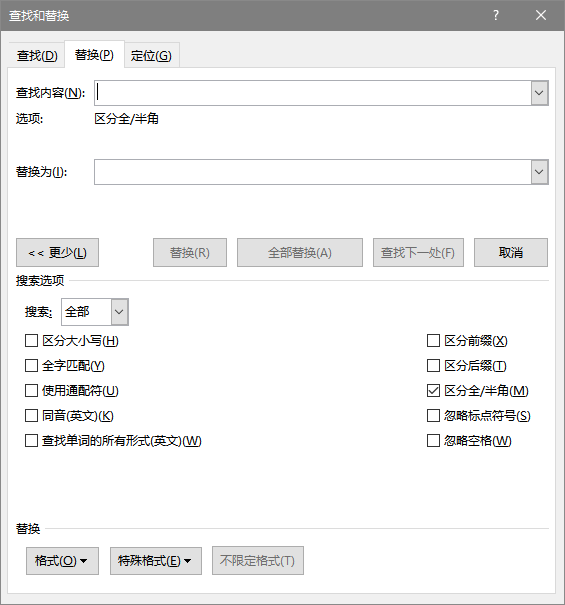Close the Find and Replace dialog
The width and height of the screenshot is (565, 605).
click(x=541, y=15)
